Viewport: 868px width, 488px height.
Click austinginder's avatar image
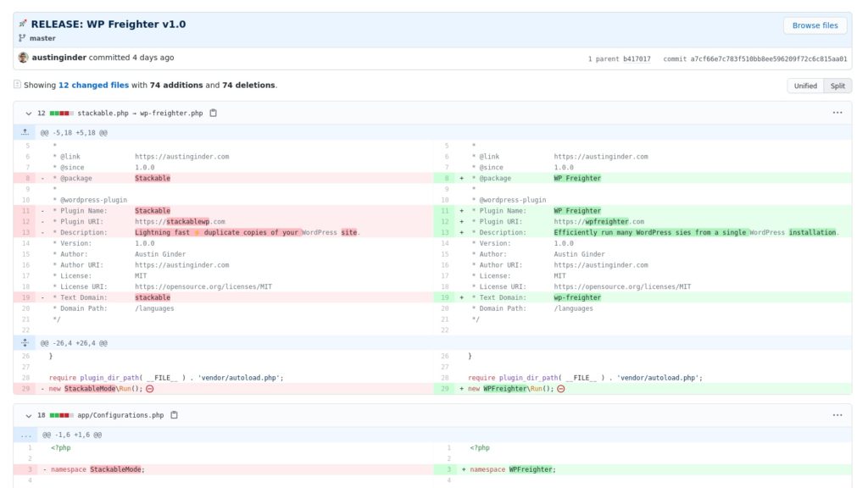tap(23, 58)
